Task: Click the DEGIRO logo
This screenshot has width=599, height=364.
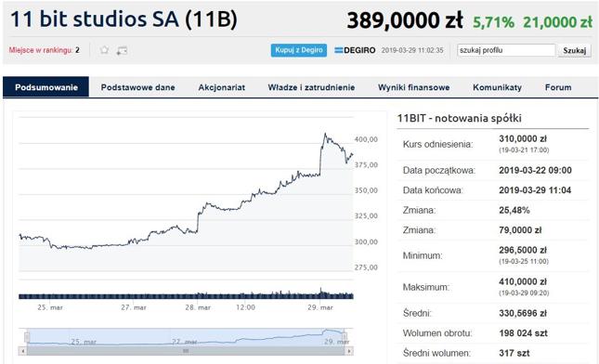Action: coord(355,50)
